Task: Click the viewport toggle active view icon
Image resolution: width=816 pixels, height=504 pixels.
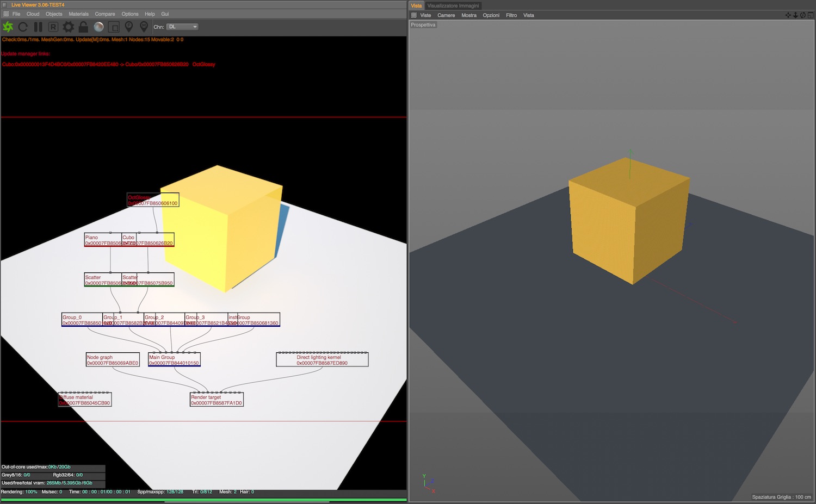Action: (811, 15)
